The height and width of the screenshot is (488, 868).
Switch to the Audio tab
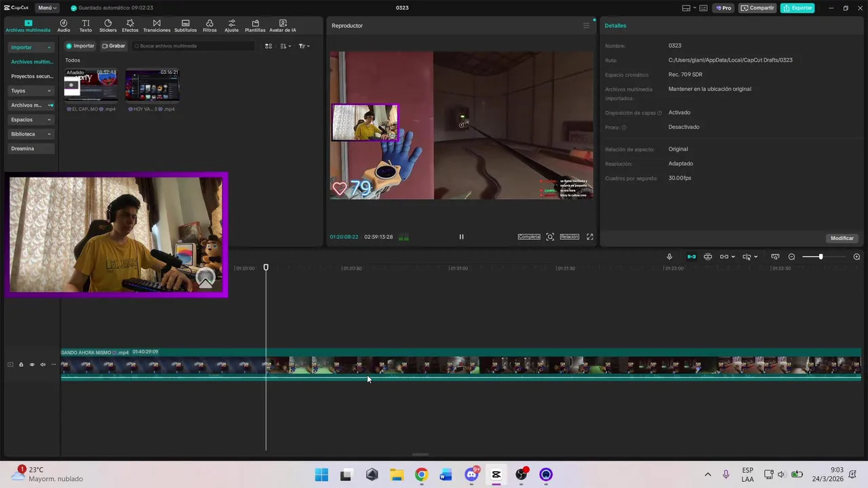[x=64, y=26]
